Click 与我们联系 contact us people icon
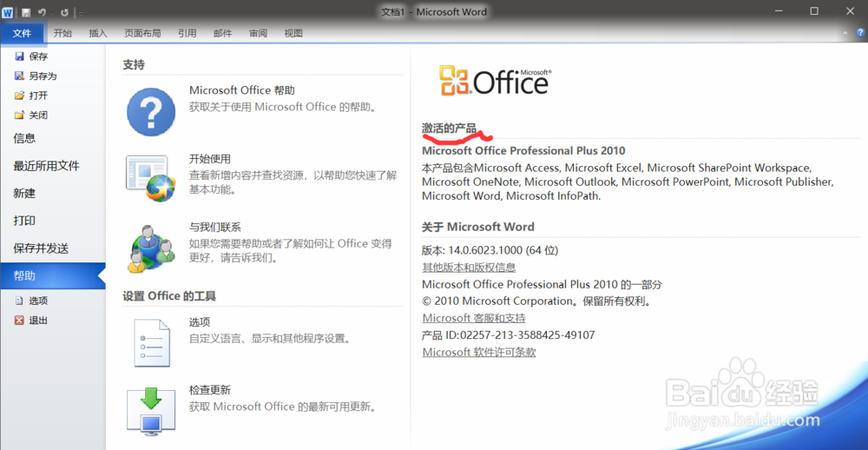 pos(151,248)
